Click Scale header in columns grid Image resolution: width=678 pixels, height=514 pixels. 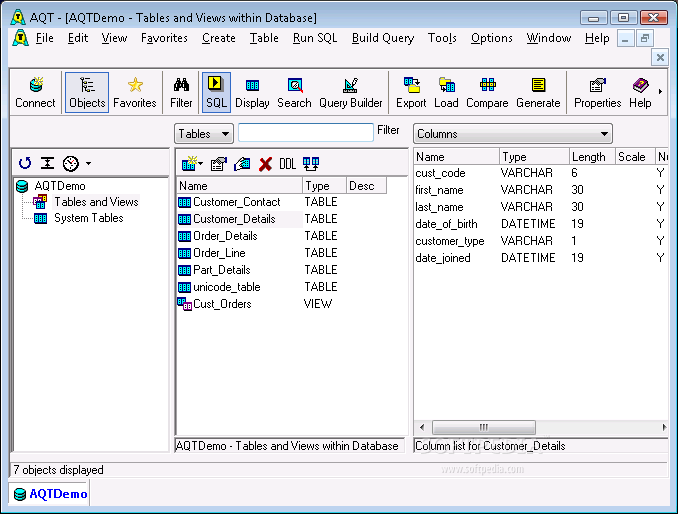[634, 156]
